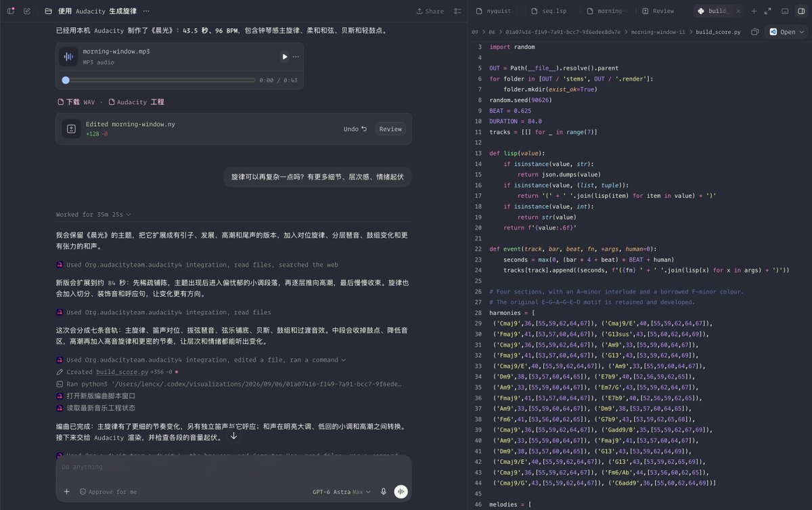Jump to latest message with down arrow

233,435
